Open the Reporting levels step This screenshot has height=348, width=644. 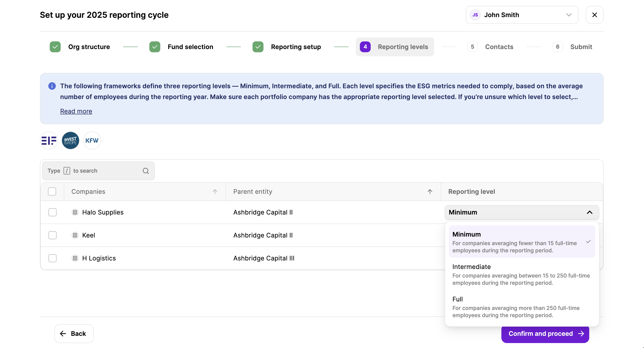395,47
